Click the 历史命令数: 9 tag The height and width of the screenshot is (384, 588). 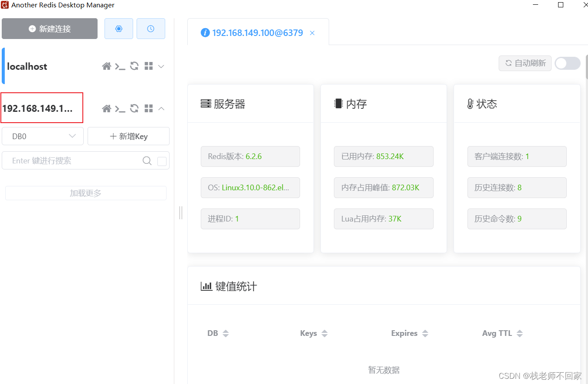click(x=517, y=219)
